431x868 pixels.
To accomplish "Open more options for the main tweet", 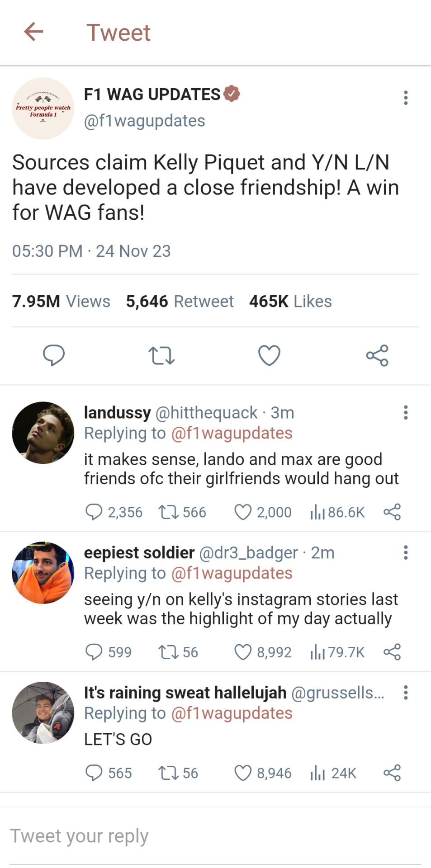I will [x=406, y=98].
